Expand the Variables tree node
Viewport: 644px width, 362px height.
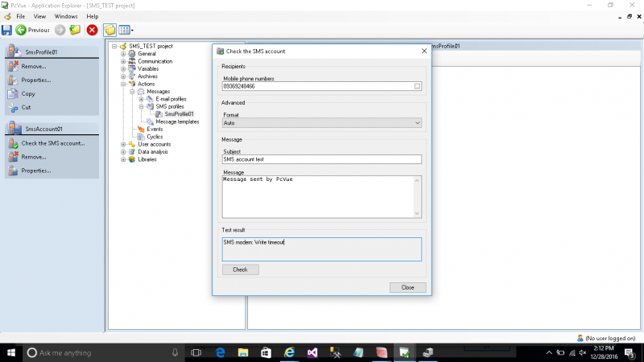click(x=123, y=69)
